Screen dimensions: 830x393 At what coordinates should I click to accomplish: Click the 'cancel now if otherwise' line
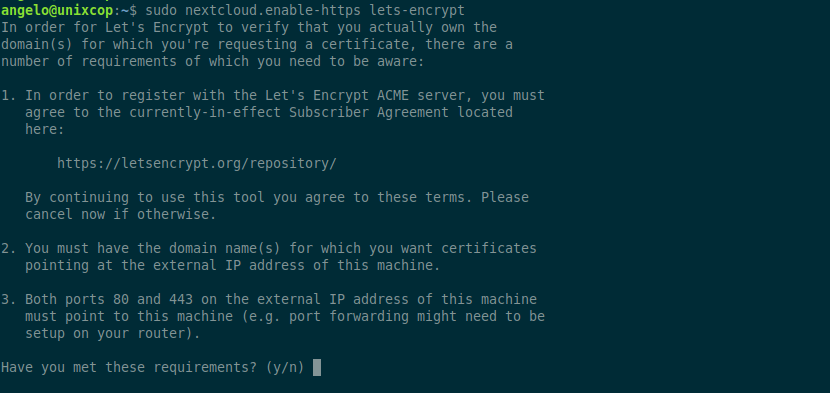pos(121,214)
